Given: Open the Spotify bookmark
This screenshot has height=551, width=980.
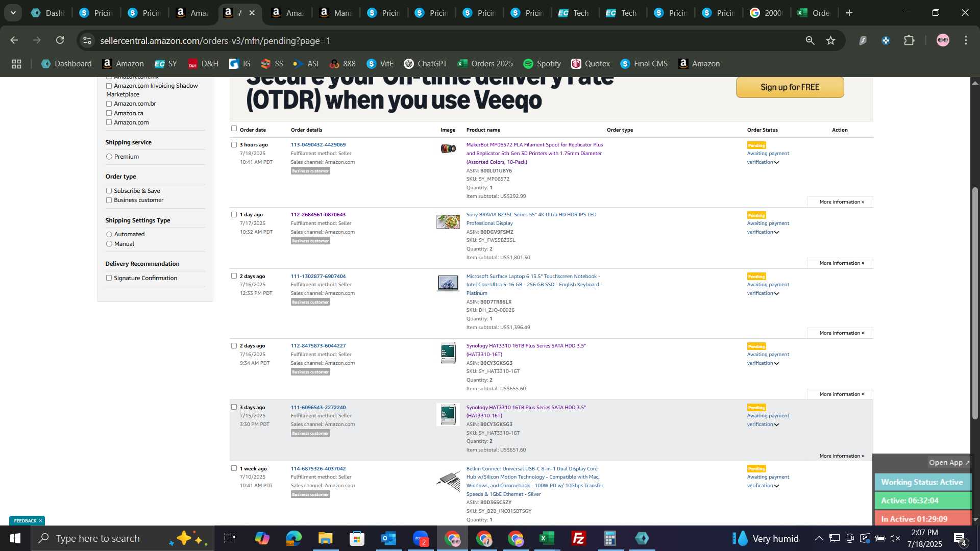Looking at the screenshot, I should (x=542, y=64).
